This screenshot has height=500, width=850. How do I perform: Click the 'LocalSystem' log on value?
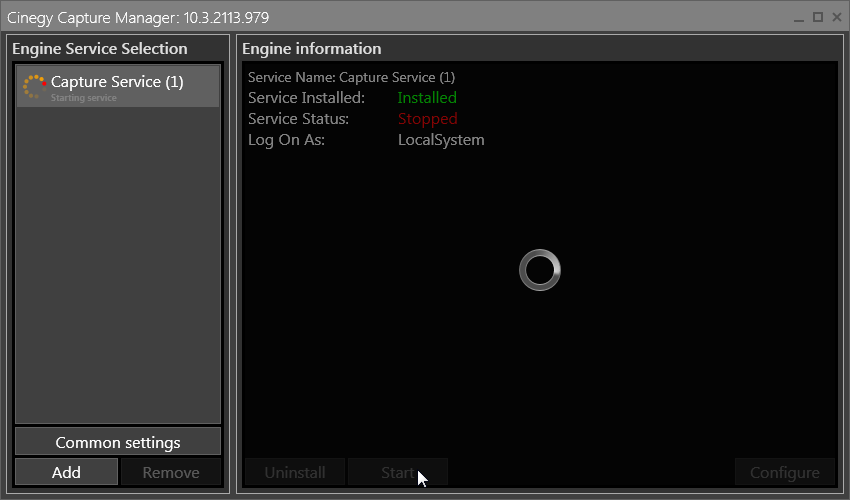click(x=441, y=140)
